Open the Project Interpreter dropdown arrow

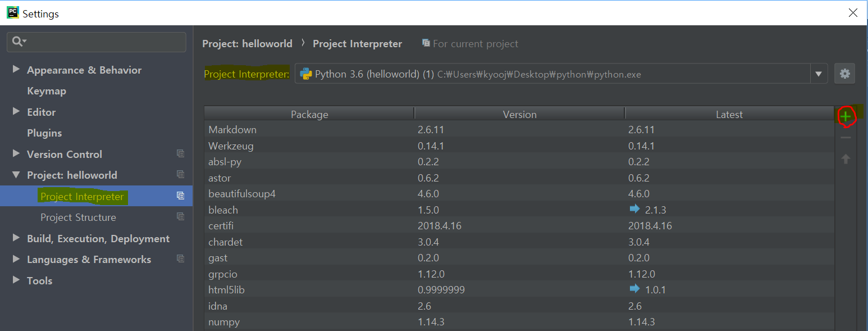[x=819, y=74]
